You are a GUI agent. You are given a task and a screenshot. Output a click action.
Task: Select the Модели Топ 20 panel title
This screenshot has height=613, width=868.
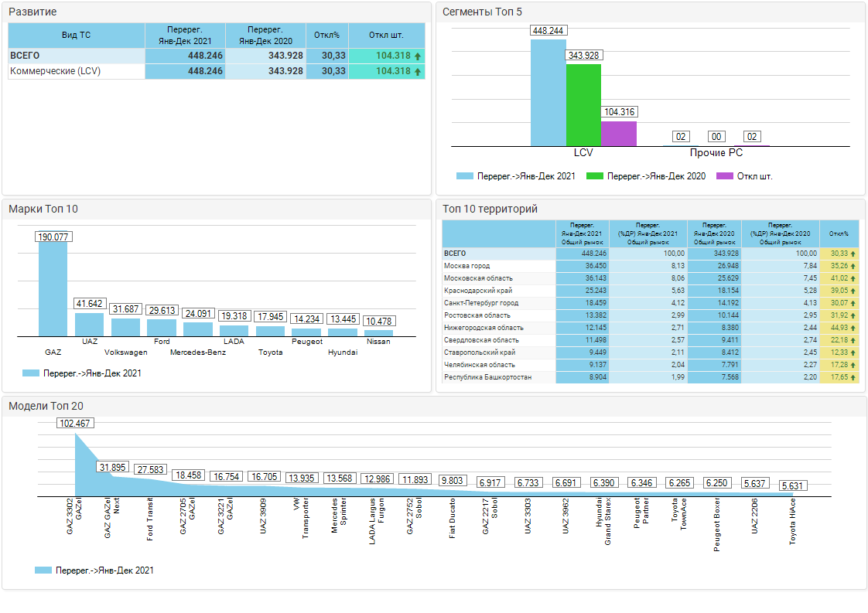(46, 406)
